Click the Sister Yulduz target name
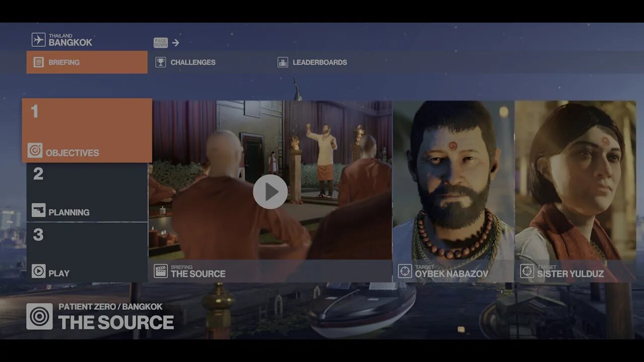The image size is (644, 362). pos(570,274)
